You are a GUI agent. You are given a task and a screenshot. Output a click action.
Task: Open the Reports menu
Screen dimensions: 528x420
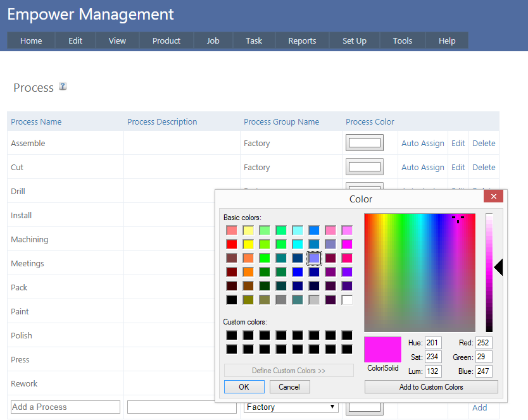[x=302, y=41]
